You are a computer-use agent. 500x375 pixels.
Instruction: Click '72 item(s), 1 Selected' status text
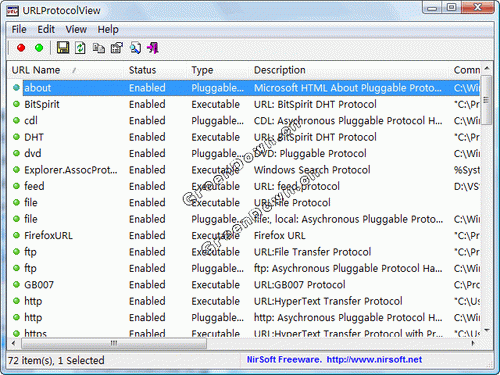(x=56, y=360)
